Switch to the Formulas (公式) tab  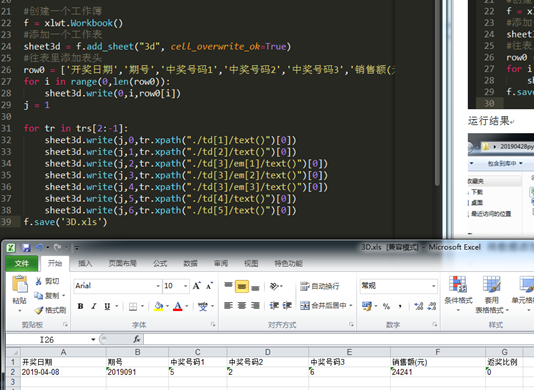[160, 263]
